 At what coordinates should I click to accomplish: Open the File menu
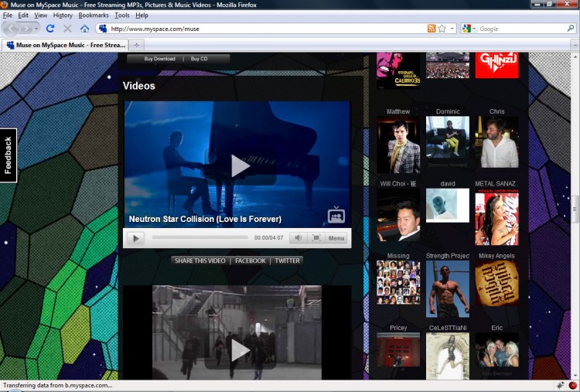click(x=8, y=15)
